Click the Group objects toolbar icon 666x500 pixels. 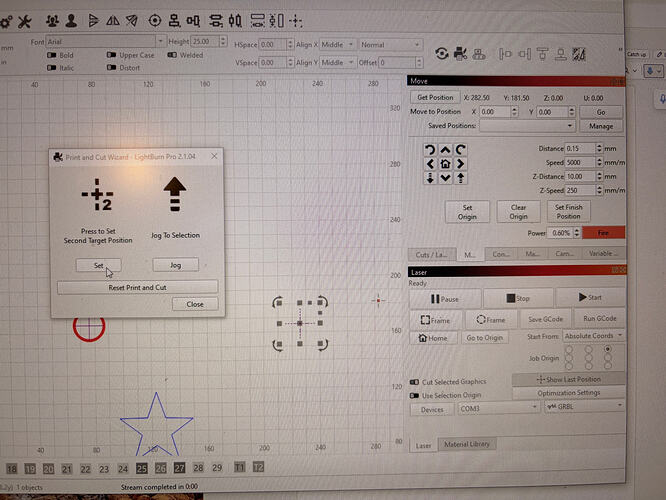(x=53, y=20)
